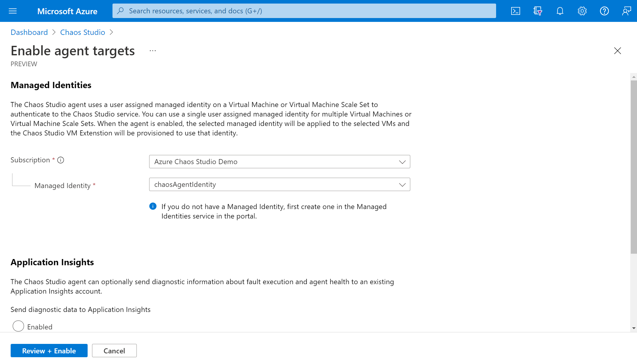Click the Review + Enable button
This screenshot has width=637, height=364.
tap(49, 350)
